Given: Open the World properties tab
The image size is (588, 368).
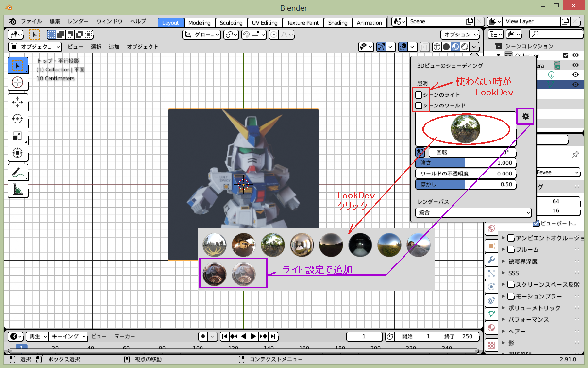Looking at the screenshot, I should tap(491, 229).
